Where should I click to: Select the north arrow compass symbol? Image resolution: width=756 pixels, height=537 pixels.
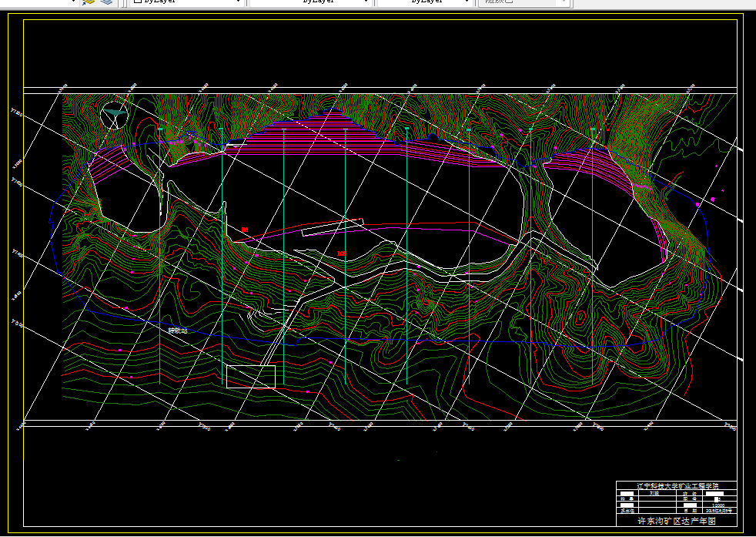click(114, 116)
